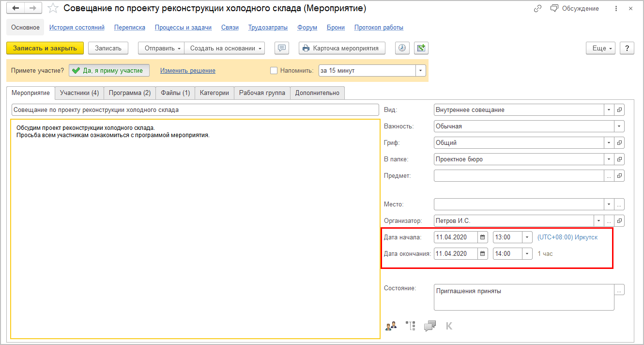This screenshot has width=644, height=345.
Task: Switch to Файлы (1) tab
Action: pyautogui.click(x=175, y=93)
